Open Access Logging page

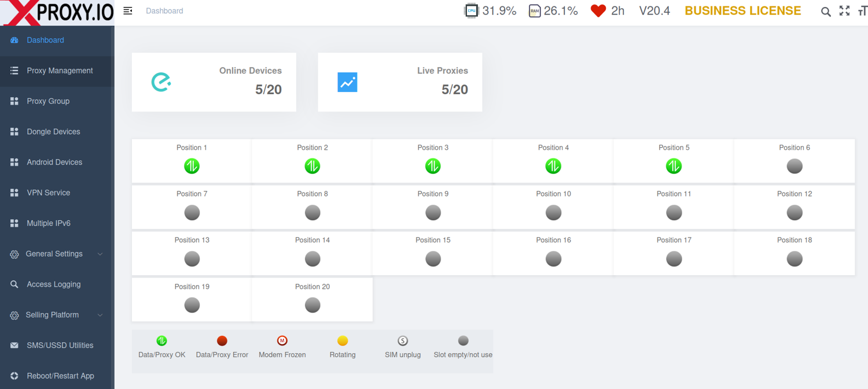(57, 284)
